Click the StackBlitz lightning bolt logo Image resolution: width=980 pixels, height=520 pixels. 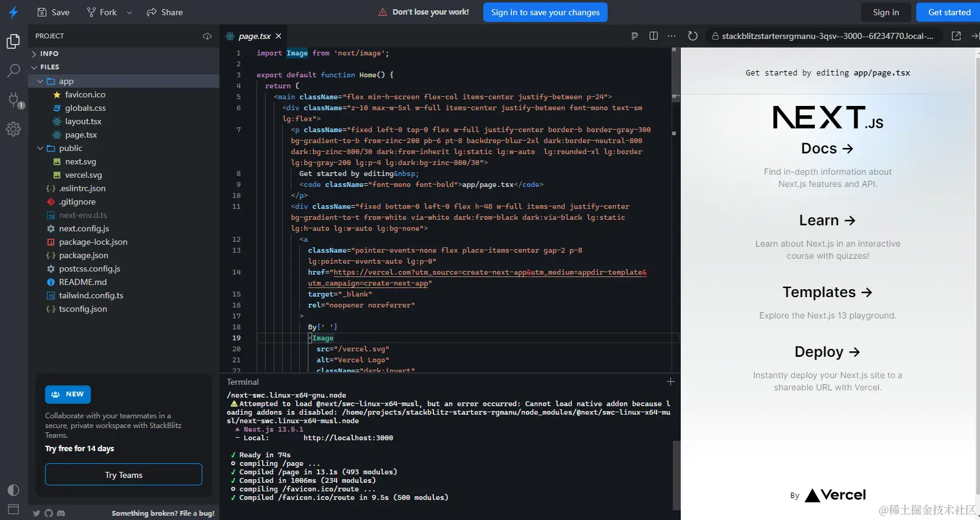(x=13, y=12)
